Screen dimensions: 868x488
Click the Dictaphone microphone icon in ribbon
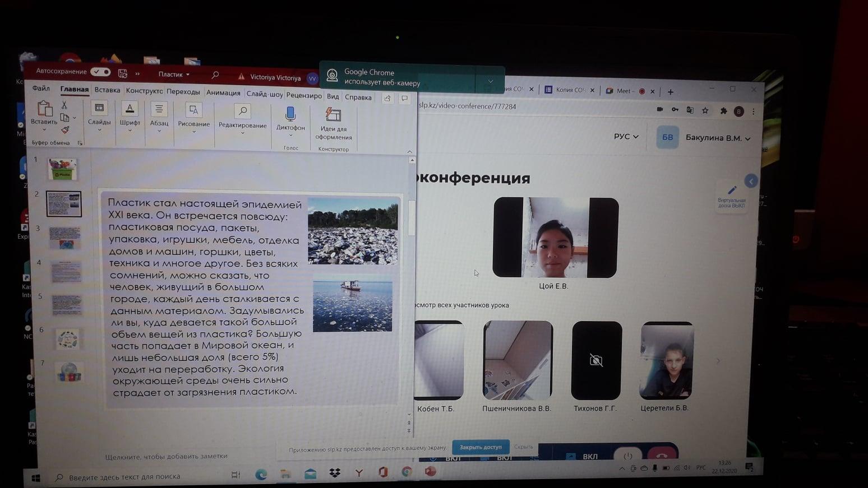[290, 114]
